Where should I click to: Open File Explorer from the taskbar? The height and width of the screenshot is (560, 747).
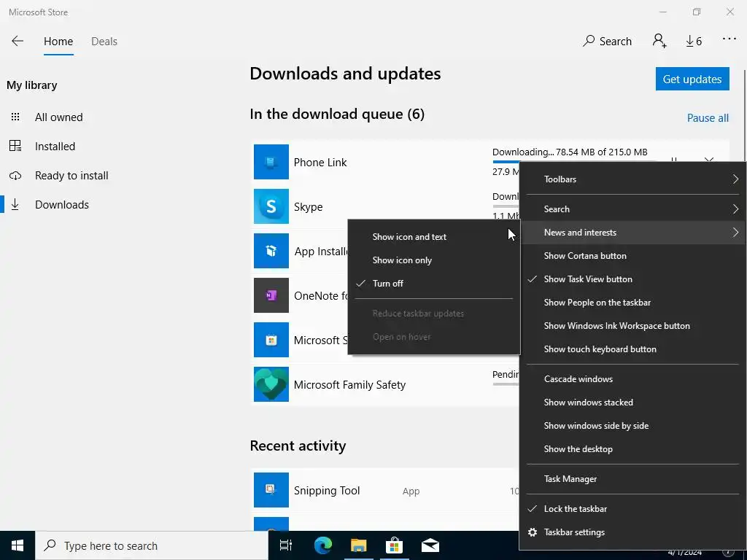(x=358, y=545)
